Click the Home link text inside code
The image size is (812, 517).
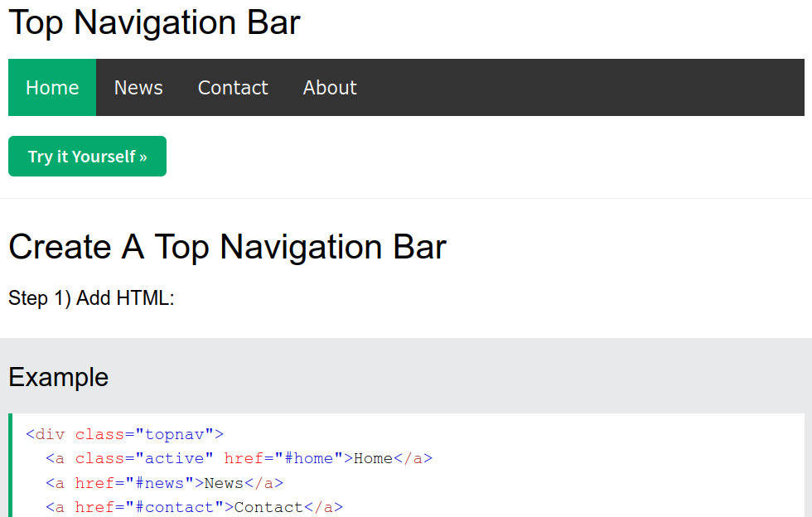373,458
